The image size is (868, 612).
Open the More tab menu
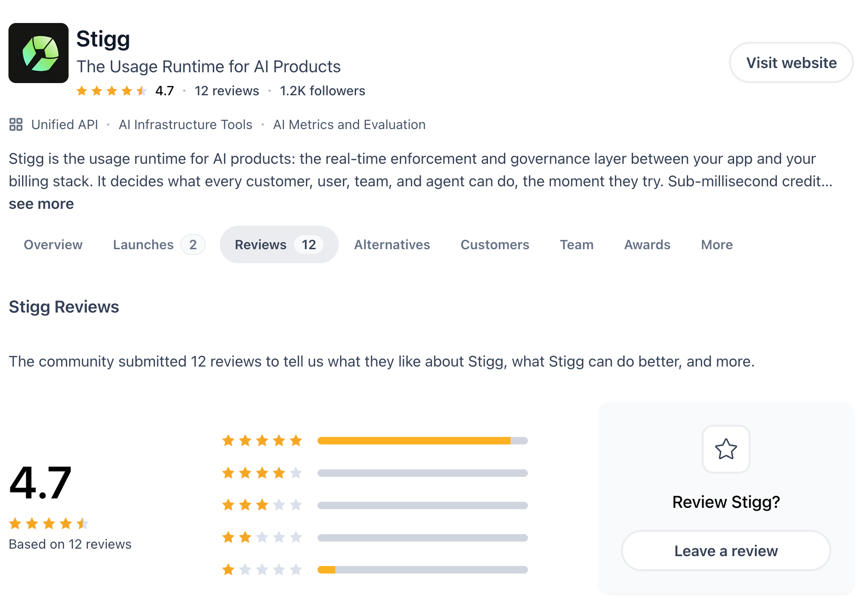click(x=717, y=245)
